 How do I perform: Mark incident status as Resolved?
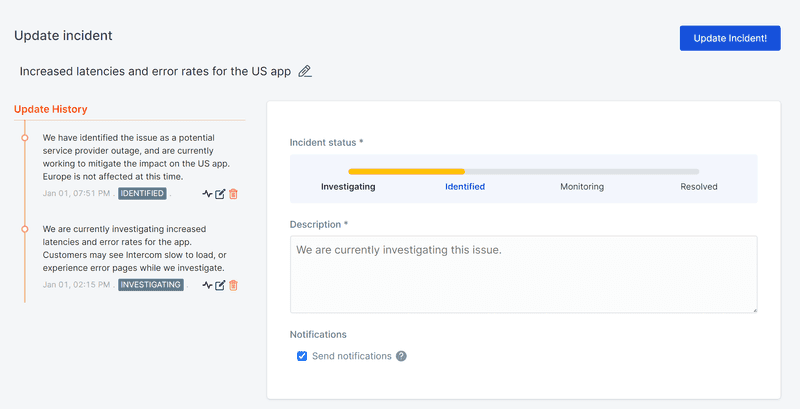point(699,187)
